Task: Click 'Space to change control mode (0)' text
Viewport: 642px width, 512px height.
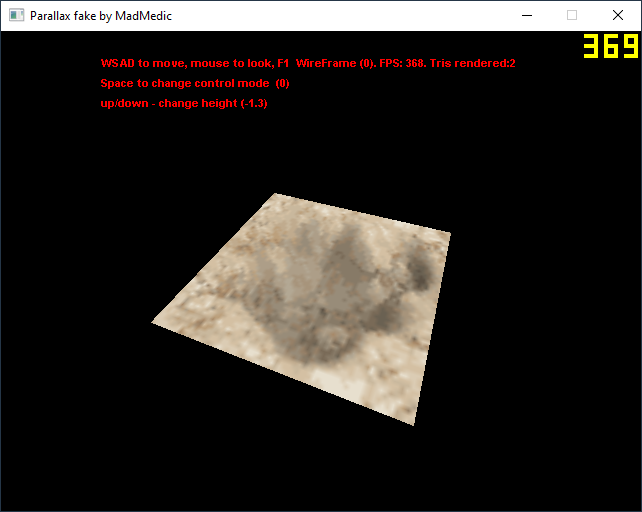Action: pos(195,84)
